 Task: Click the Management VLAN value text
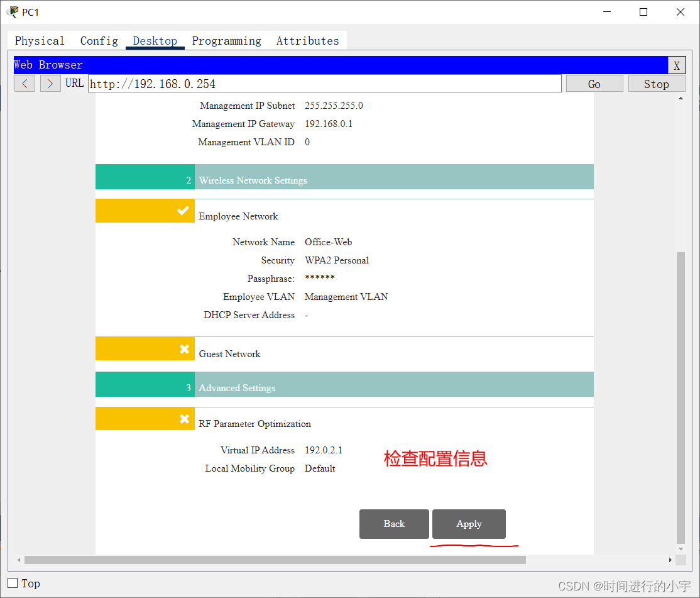pos(346,297)
